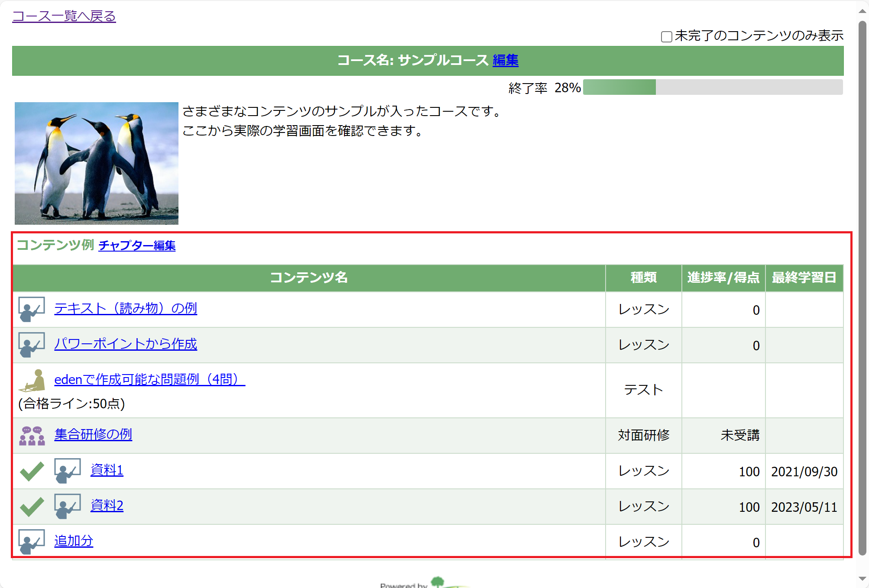
Task: Click the 終了率 progress bar
Action: click(713, 87)
